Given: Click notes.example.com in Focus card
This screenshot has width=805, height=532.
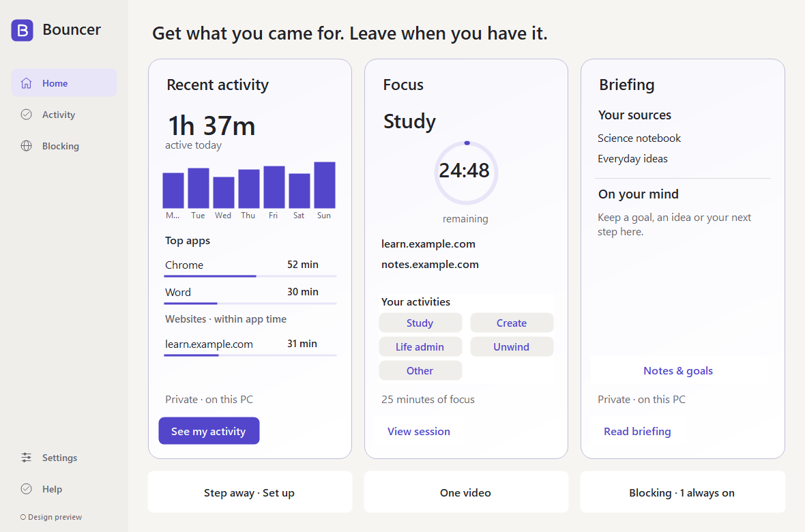Looking at the screenshot, I should pos(430,265).
